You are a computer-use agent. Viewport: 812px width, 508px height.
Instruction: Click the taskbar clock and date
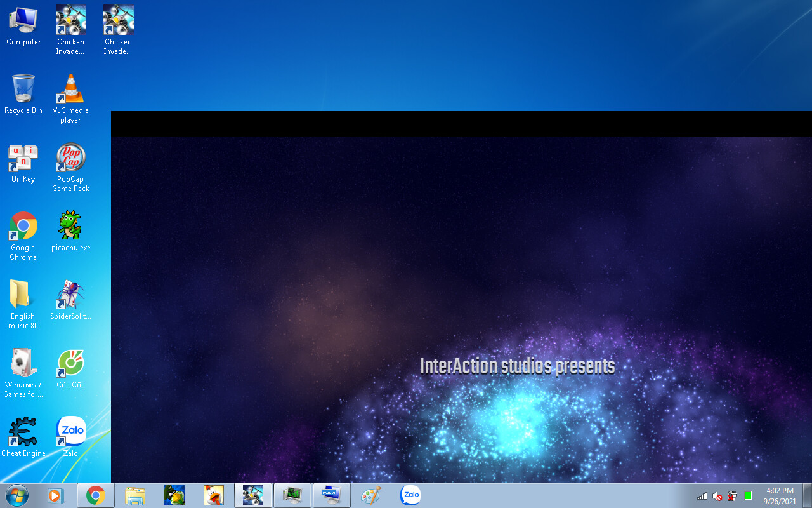(780, 495)
